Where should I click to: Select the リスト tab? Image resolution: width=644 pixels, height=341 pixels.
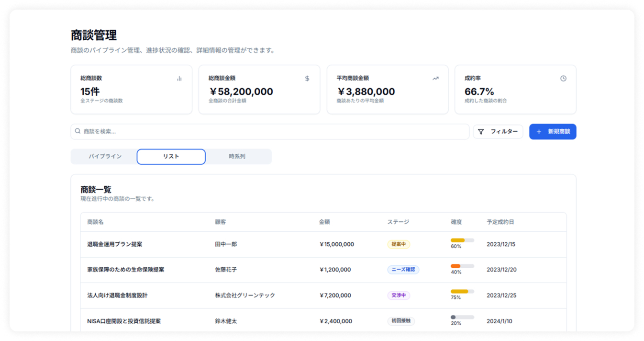171,157
